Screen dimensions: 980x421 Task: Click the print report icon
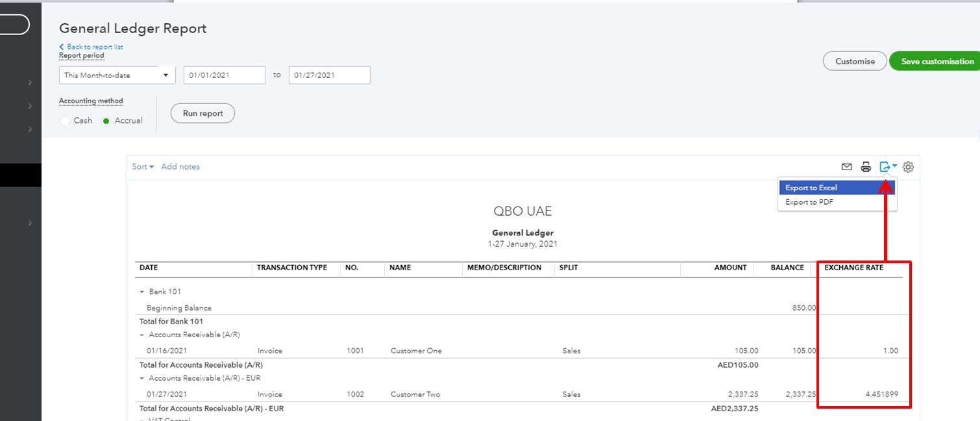point(866,167)
